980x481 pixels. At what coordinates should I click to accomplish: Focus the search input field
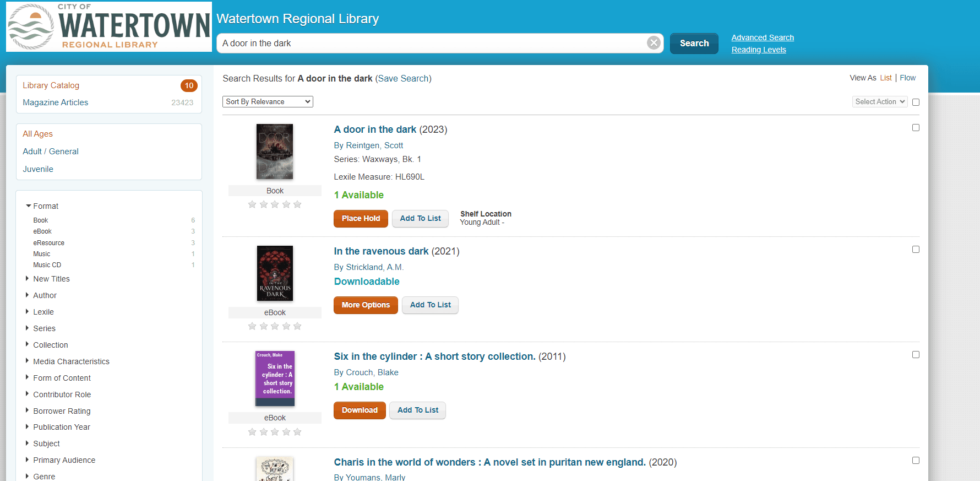click(432, 43)
